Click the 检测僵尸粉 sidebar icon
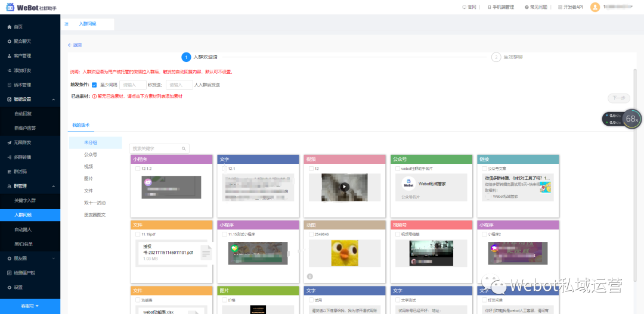The height and width of the screenshot is (314, 644). click(10, 273)
